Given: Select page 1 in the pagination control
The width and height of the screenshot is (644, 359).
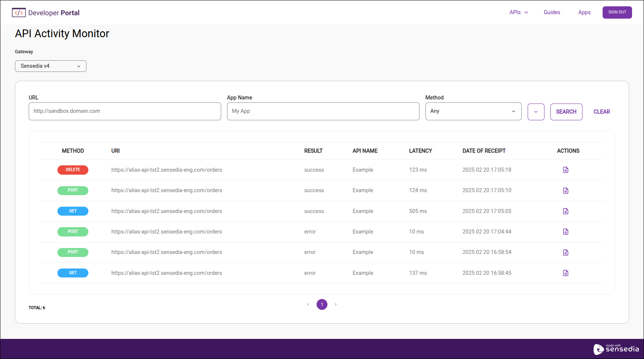Looking at the screenshot, I should tap(322, 304).
